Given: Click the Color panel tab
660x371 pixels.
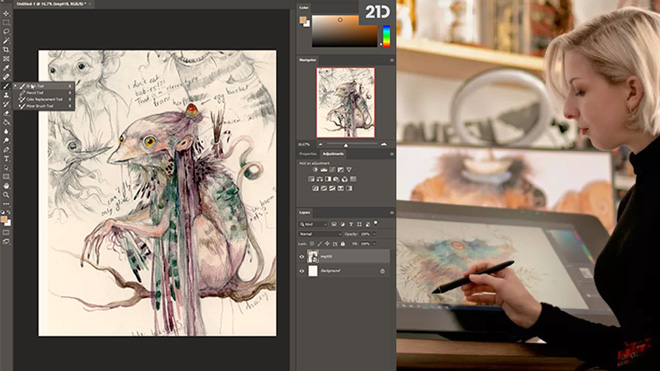Looking at the screenshot, I should tap(303, 8).
